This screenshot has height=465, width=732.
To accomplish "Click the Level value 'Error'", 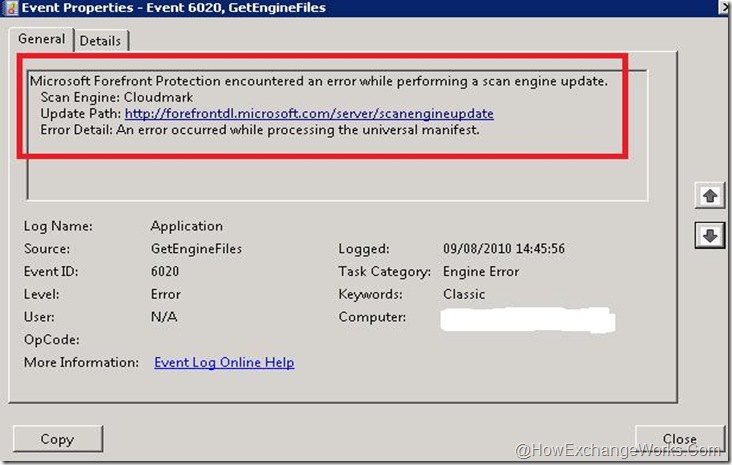I will click(x=166, y=294).
